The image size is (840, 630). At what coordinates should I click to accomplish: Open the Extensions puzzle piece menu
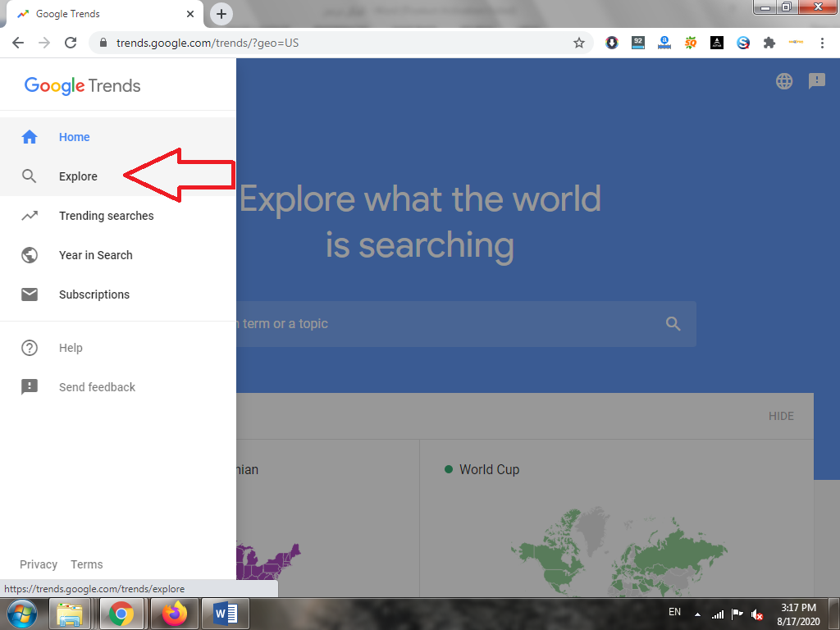coord(769,43)
